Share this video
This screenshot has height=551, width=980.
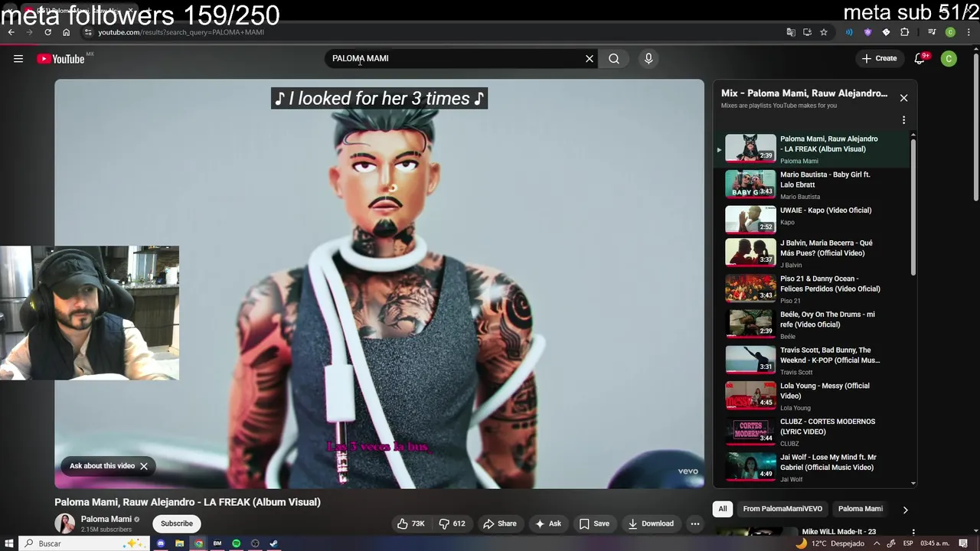click(x=499, y=523)
